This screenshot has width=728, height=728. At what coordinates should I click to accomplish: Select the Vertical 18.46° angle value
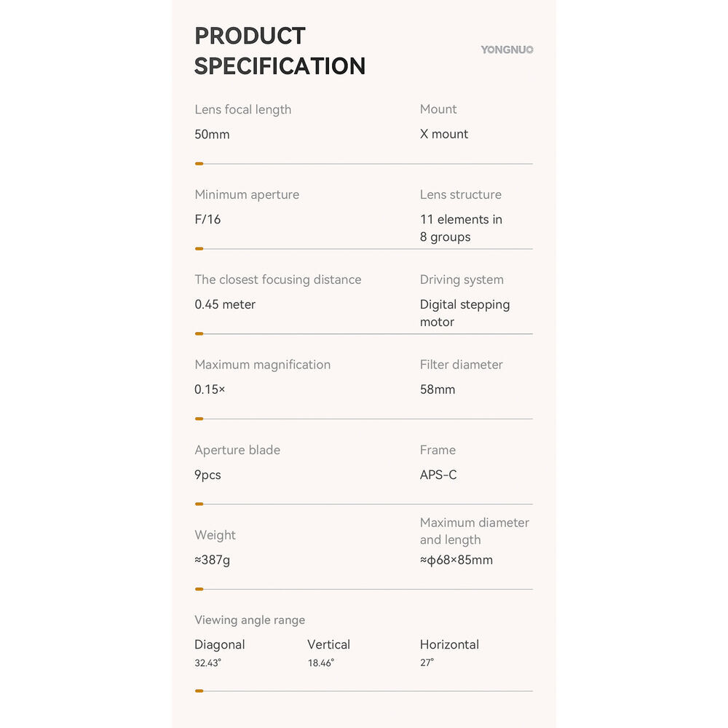click(329, 653)
